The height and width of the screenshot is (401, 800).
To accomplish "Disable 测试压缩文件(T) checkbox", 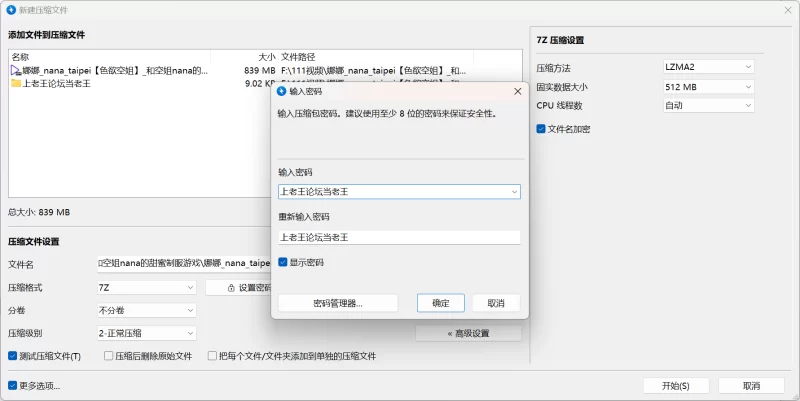I will point(13,356).
